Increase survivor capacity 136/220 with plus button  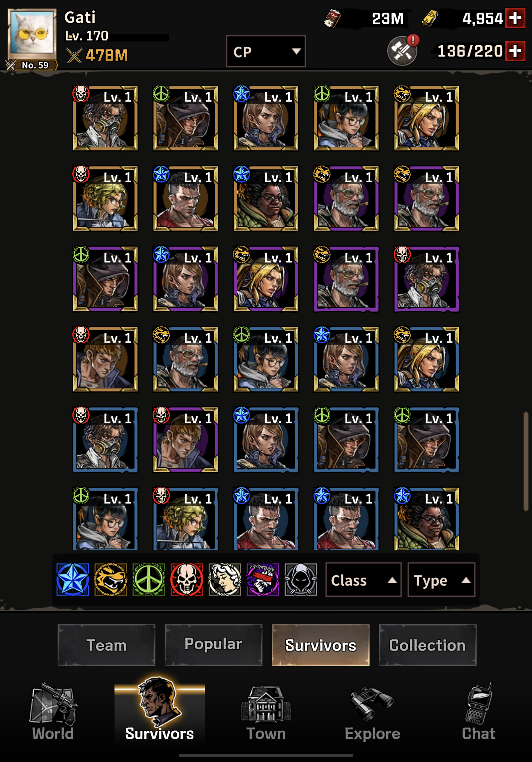point(515,51)
